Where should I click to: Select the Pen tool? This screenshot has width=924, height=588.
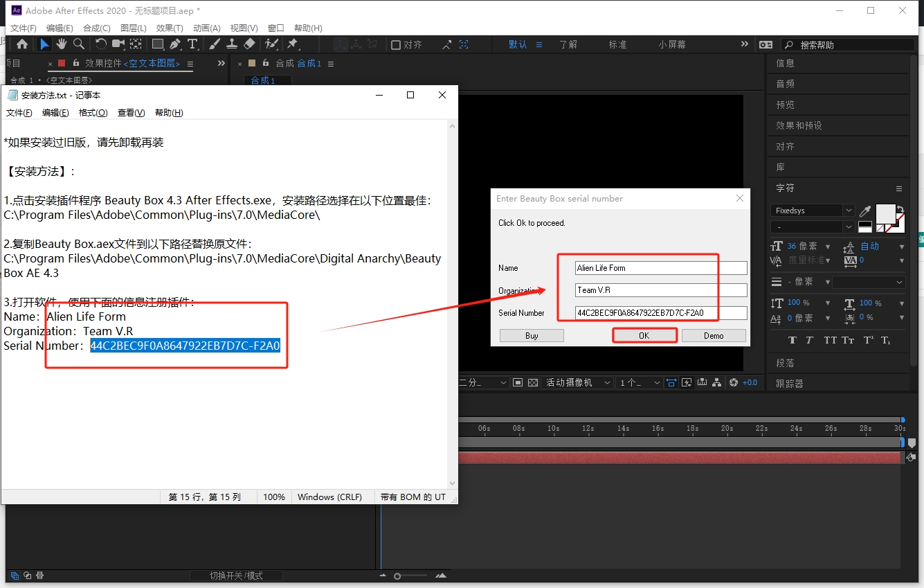(175, 44)
